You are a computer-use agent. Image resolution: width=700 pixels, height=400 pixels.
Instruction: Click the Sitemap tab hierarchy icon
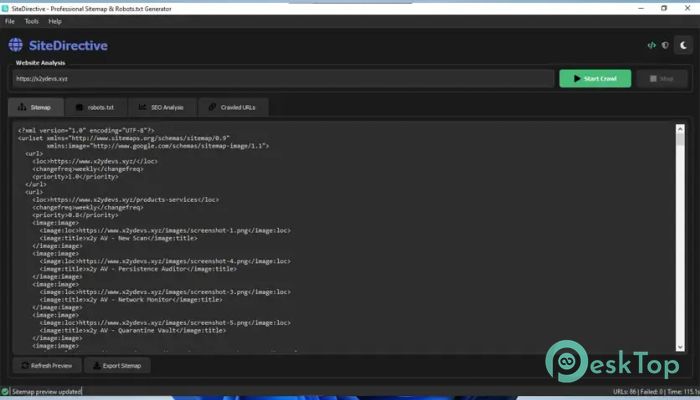coord(22,107)
